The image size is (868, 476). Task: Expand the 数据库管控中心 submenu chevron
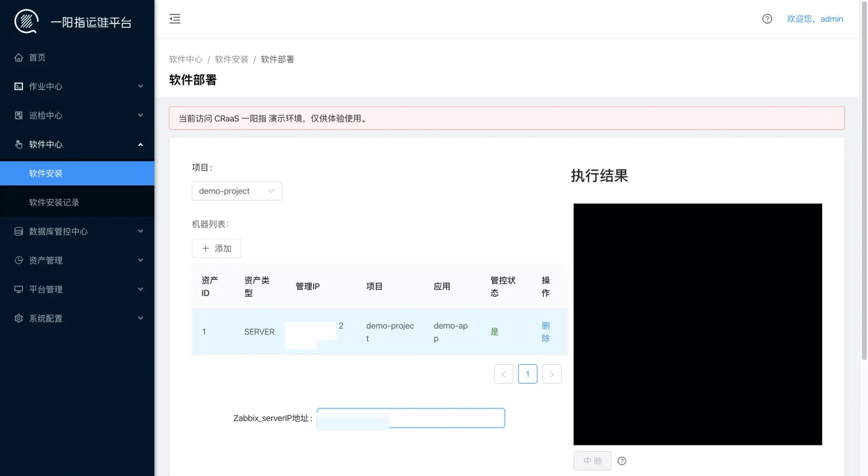(x=140, y=231)
